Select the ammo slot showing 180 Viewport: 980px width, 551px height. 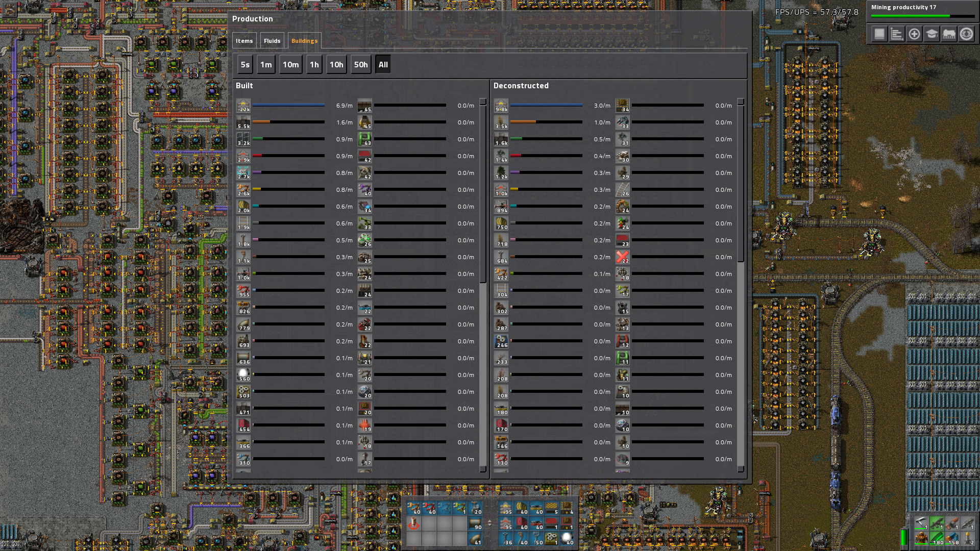coord(937,538)
